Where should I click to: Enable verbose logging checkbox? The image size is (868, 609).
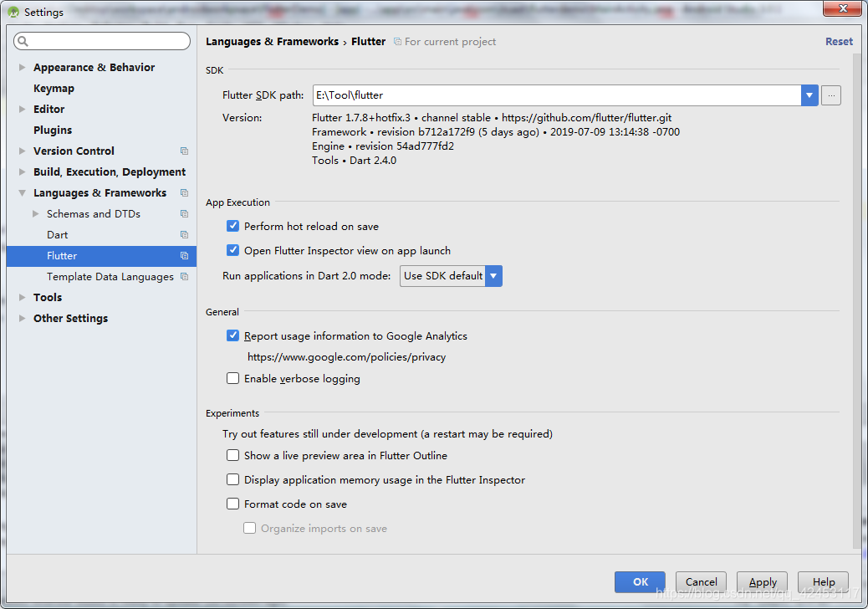tap(233, 379)
